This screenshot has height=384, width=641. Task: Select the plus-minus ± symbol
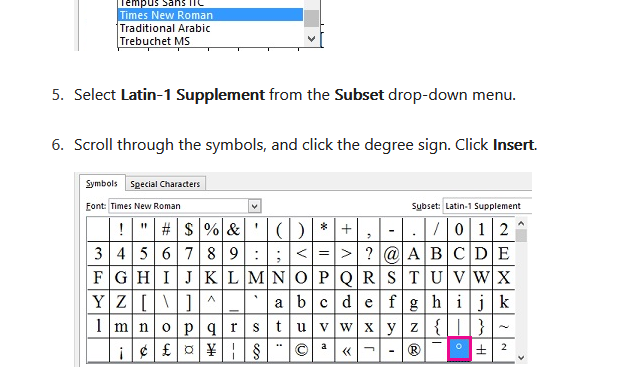(x=481, y=350)
